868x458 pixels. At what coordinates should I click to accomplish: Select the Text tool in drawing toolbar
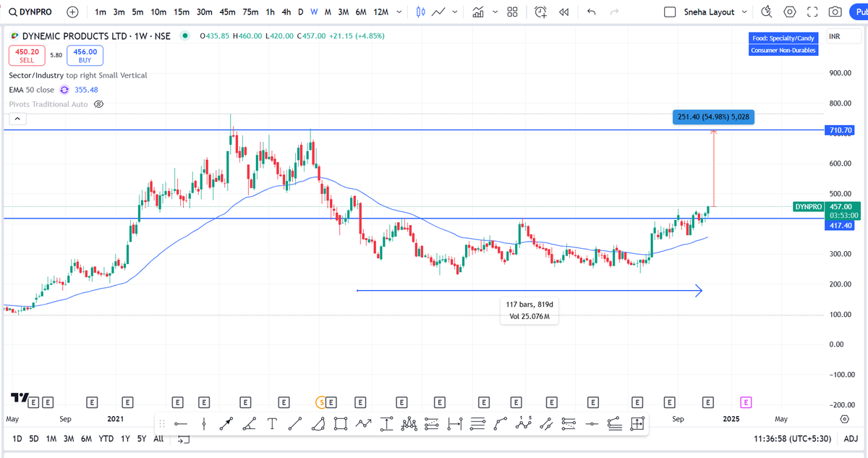click(272, 423)
